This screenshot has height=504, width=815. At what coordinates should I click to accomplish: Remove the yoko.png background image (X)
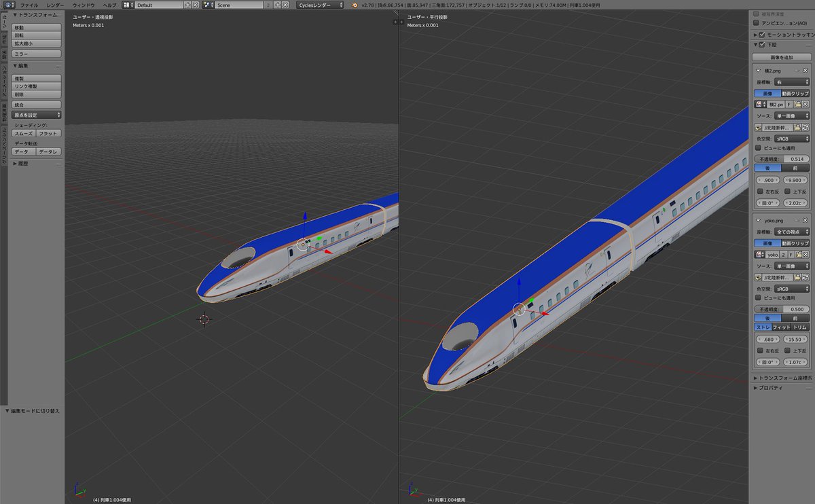(805, 220)
